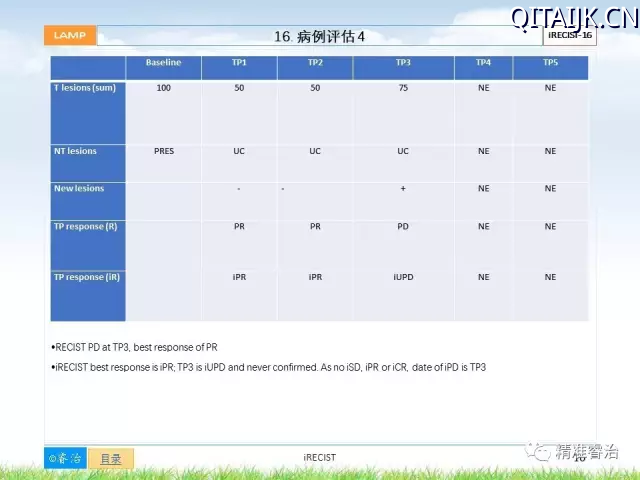Open the 目录 contents link

click(111, 459)
